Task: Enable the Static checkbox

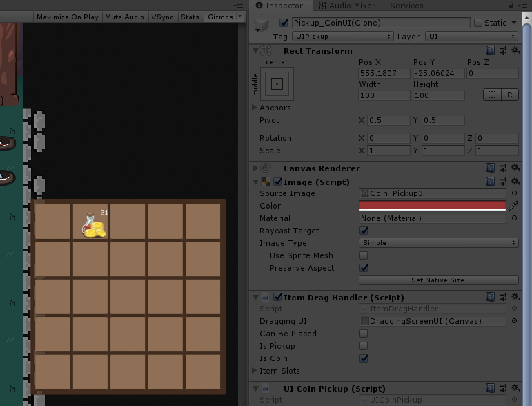Action: [x=477, y=23]
